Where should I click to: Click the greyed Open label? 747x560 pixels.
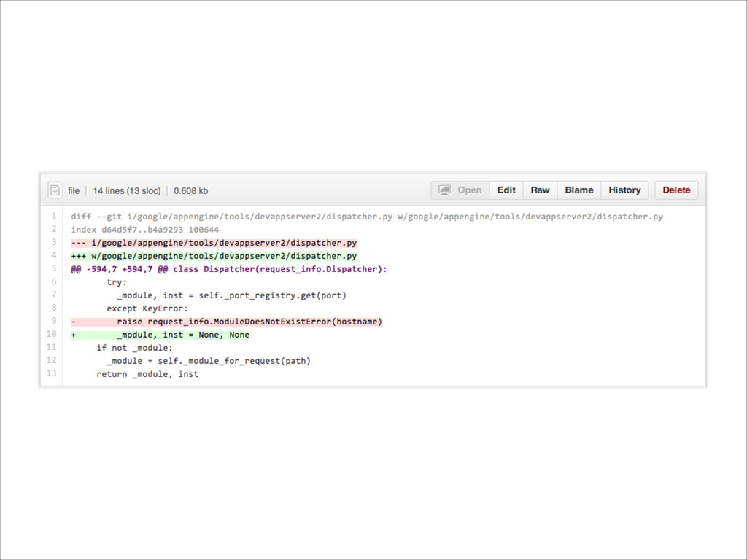(470, 190)
